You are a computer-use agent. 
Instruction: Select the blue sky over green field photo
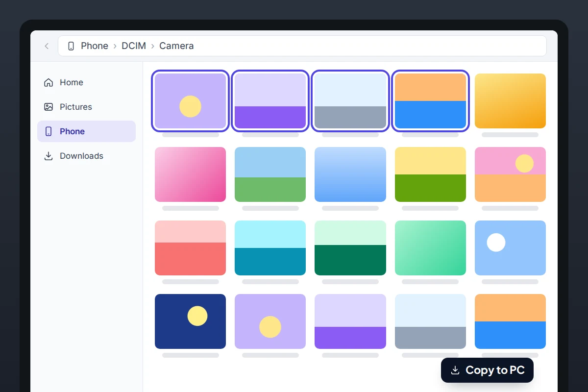(x=270, y=174)
